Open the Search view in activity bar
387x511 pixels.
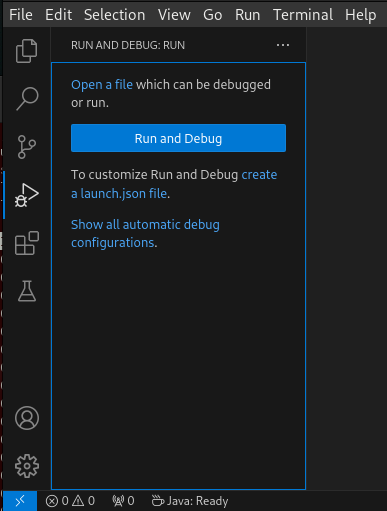[x=27, y=99]
